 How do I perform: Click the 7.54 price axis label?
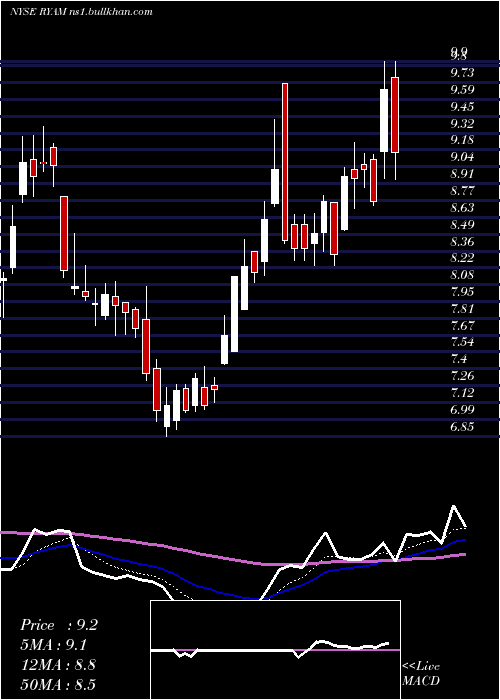(x=462, y=342)
